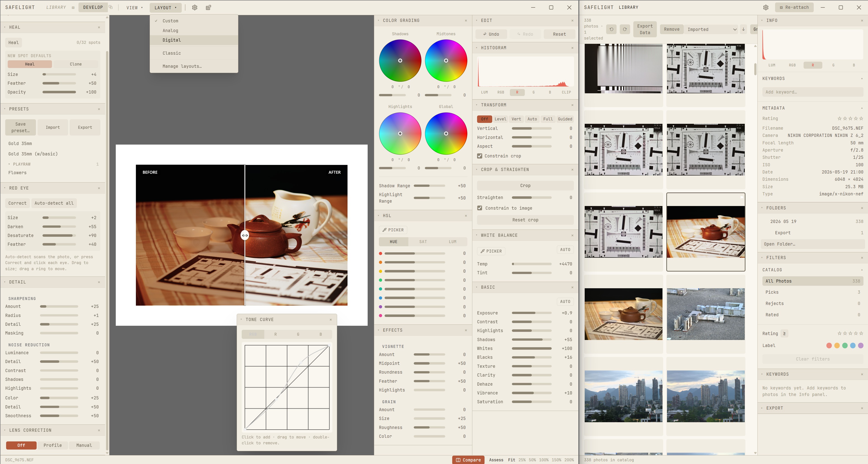
Task: Open the LAYOUT dropdown button
Action: coord(166,7)
